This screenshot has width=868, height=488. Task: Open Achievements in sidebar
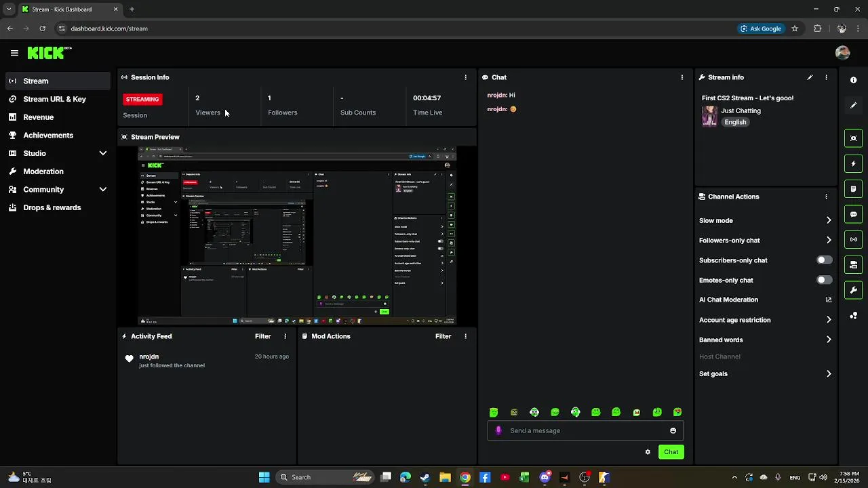pyautogui.click(x=58, y=135)
